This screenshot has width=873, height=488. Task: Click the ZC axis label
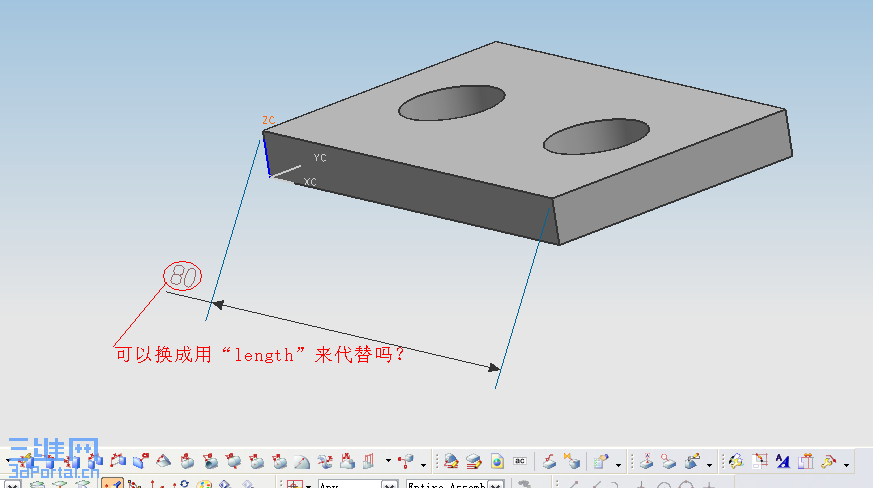[x=268, y=120]
